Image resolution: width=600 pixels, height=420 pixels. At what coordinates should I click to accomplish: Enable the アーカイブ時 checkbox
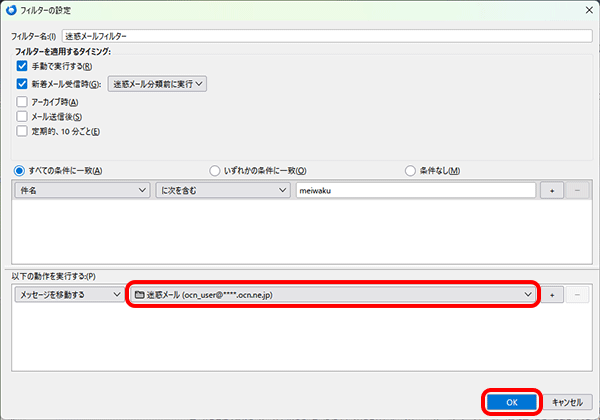click(22, 102)
